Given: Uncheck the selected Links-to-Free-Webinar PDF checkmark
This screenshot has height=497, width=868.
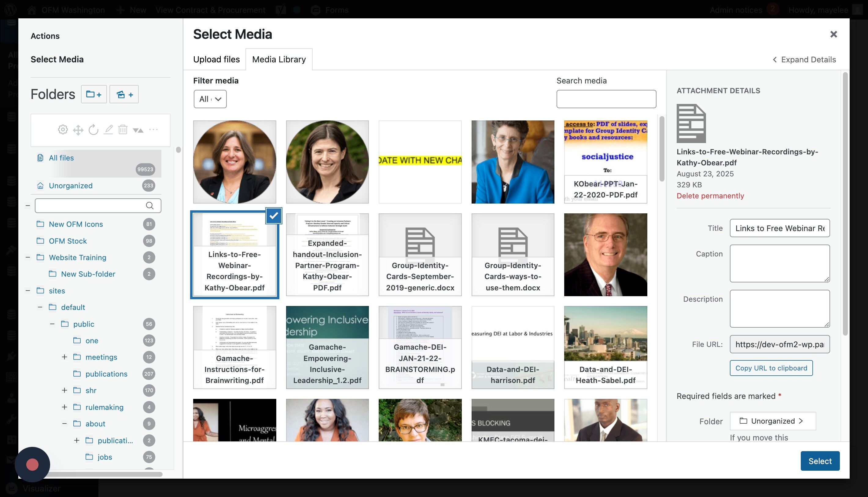Looking at the screenshot, I should [x=274, y=216].
